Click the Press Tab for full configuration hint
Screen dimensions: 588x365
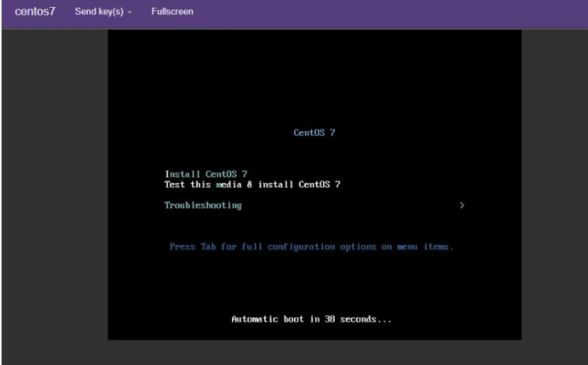(x=311, y=246)
